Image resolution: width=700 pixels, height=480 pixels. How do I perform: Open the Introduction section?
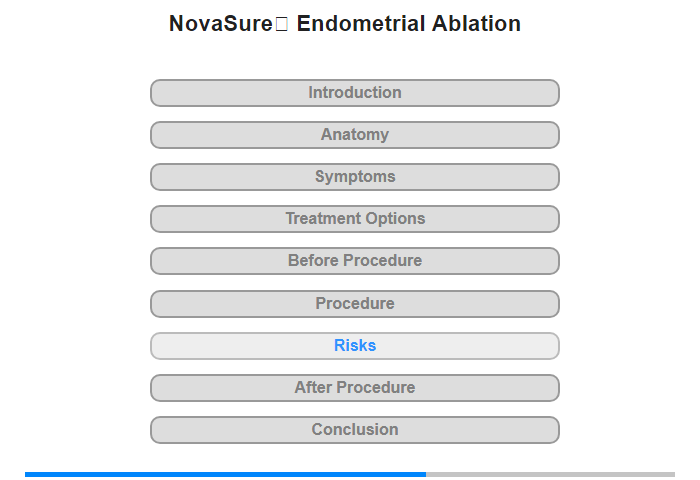355,93
